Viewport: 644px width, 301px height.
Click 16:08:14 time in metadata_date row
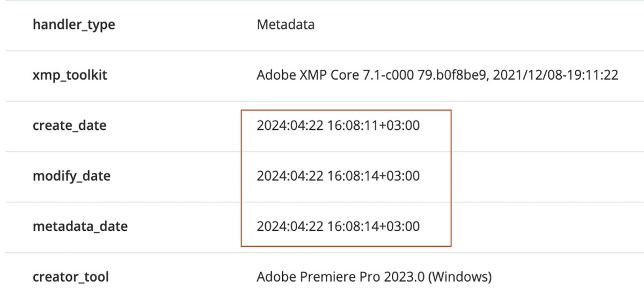coord(353,226)
